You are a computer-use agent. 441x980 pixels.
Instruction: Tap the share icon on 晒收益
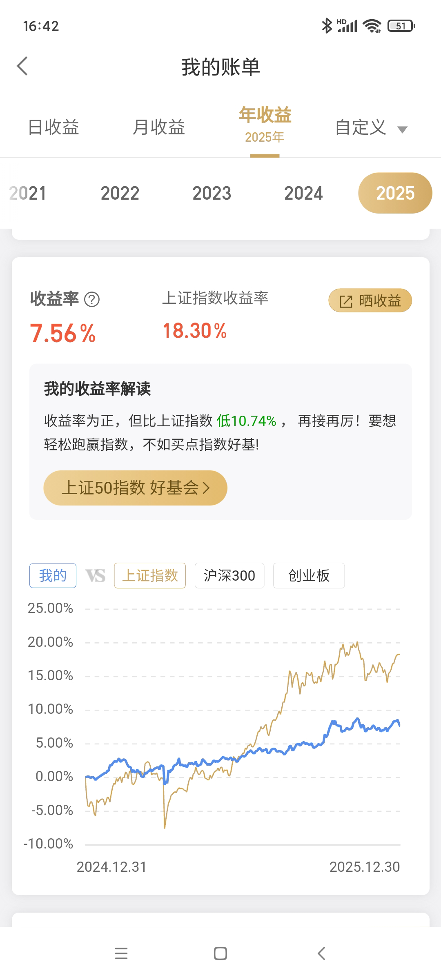(x=346, y=301)
